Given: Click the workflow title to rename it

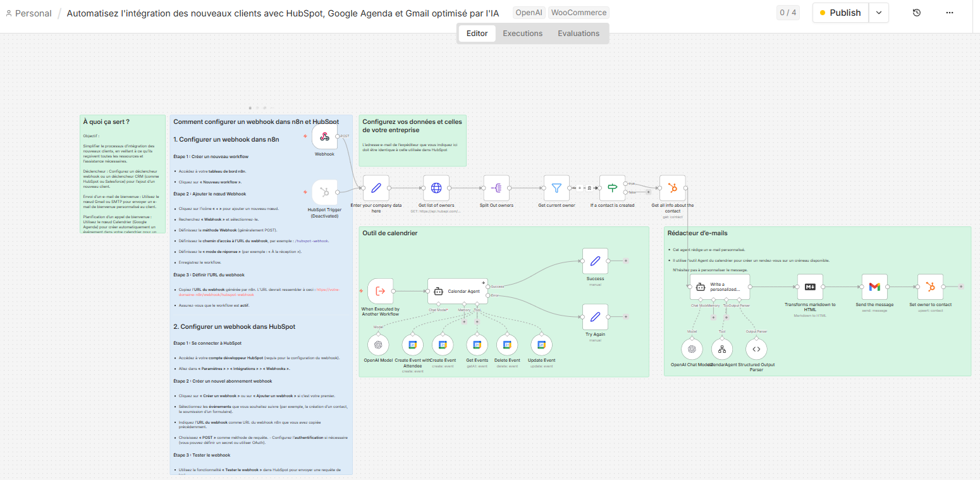Looking at the screenshot, I should click(x=283, y=12).
